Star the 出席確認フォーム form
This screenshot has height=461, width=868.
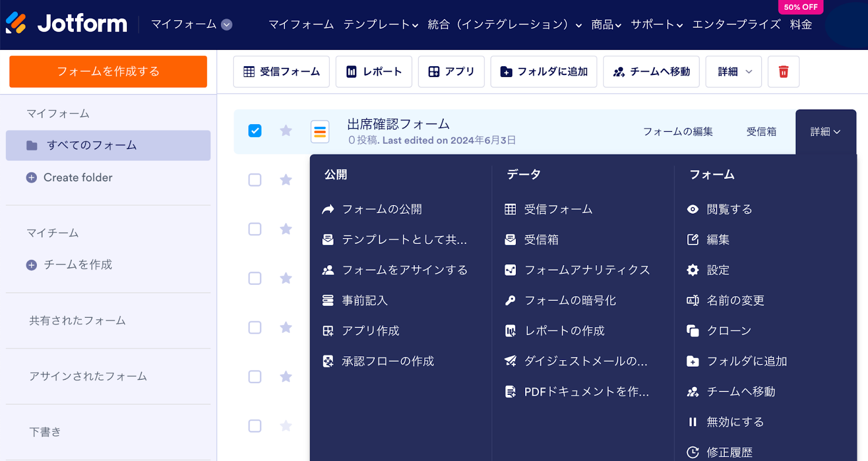click(x=286, y=131)
